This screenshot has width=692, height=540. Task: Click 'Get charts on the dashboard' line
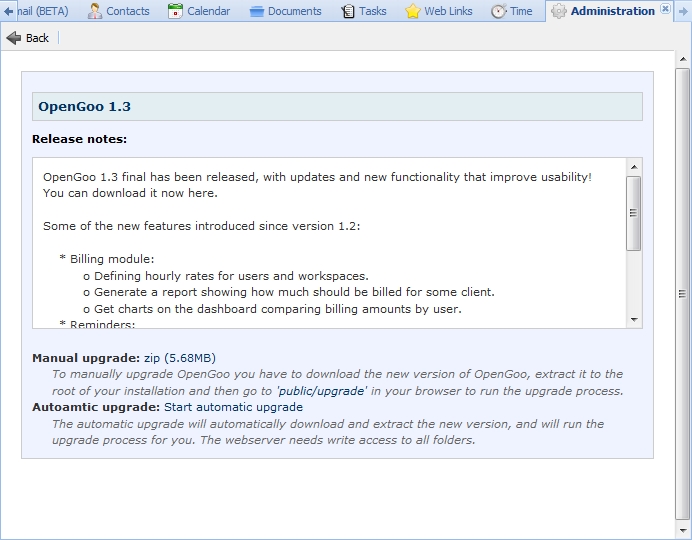coord(272,309)
